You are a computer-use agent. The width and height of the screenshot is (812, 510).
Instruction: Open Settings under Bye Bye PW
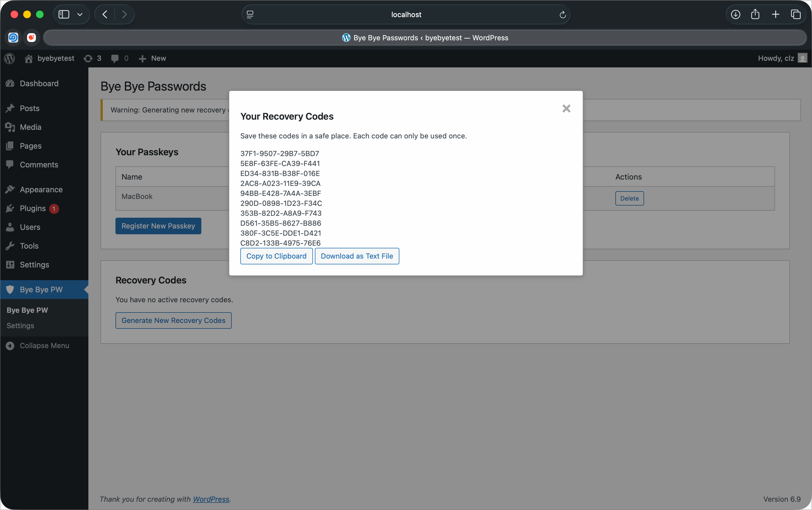20,325
